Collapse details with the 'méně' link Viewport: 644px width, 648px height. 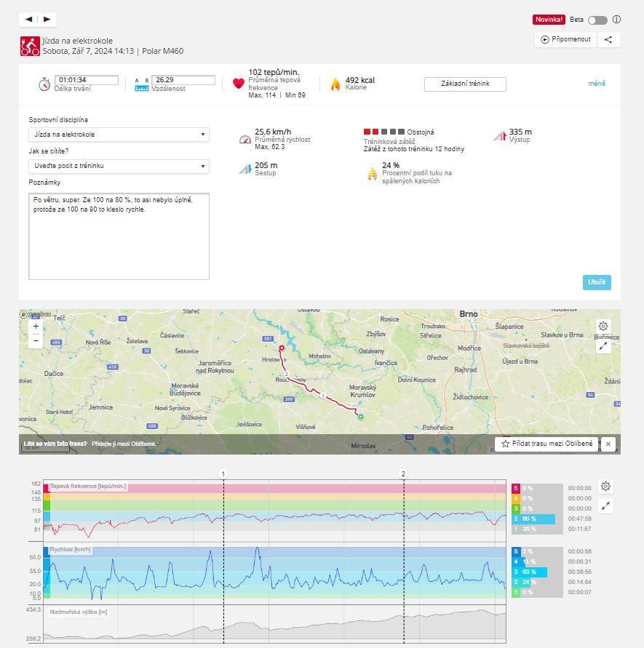pos(596,84)
